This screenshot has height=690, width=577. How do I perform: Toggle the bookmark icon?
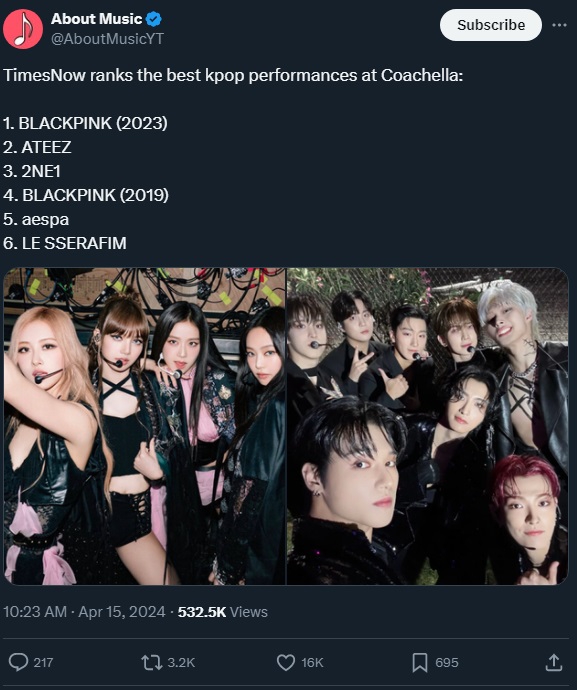(x=419, y=662)
